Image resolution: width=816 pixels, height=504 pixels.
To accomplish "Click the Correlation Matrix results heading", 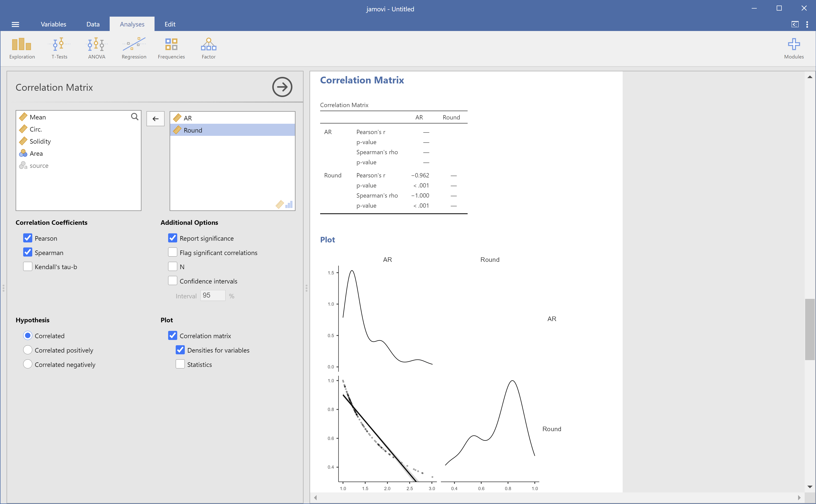I will 362,80.
